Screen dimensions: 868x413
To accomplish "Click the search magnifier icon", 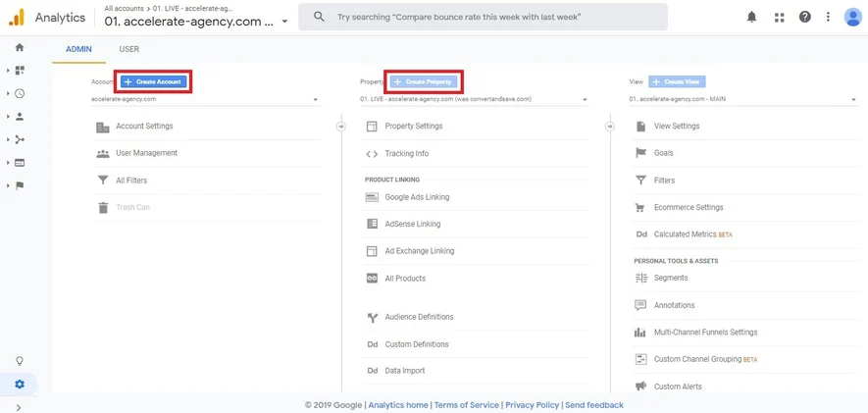I will pos(319,17).
